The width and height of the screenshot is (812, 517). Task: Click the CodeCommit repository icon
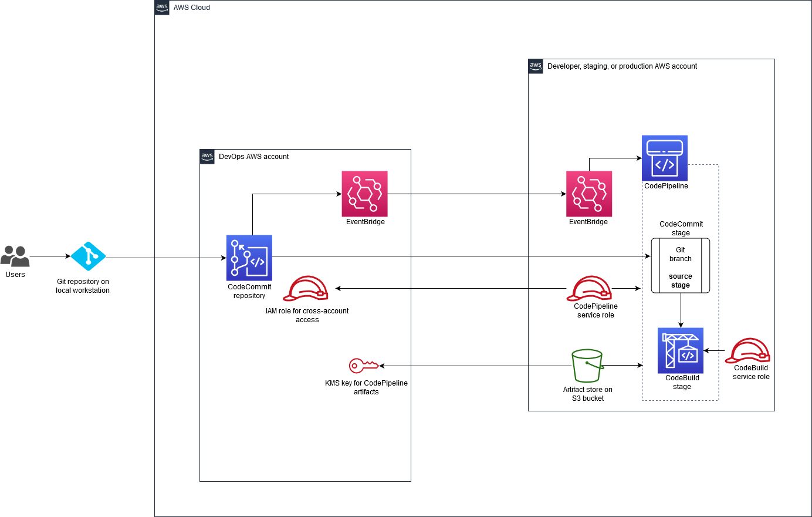249,258
